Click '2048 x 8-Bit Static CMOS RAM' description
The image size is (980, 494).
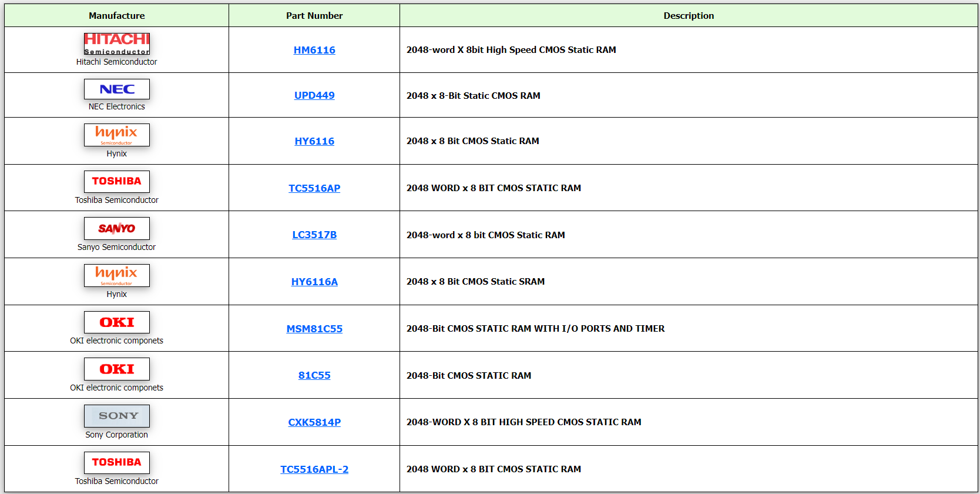(474, 95)
